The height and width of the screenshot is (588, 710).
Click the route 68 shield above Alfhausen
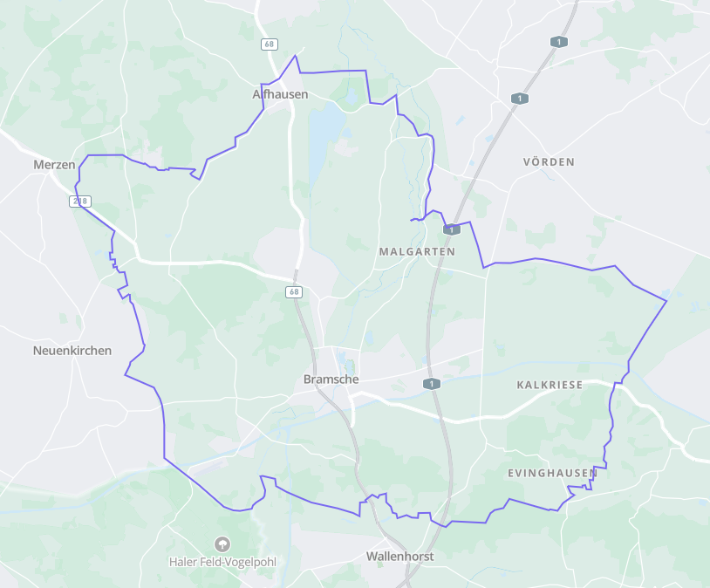[270, 44]
